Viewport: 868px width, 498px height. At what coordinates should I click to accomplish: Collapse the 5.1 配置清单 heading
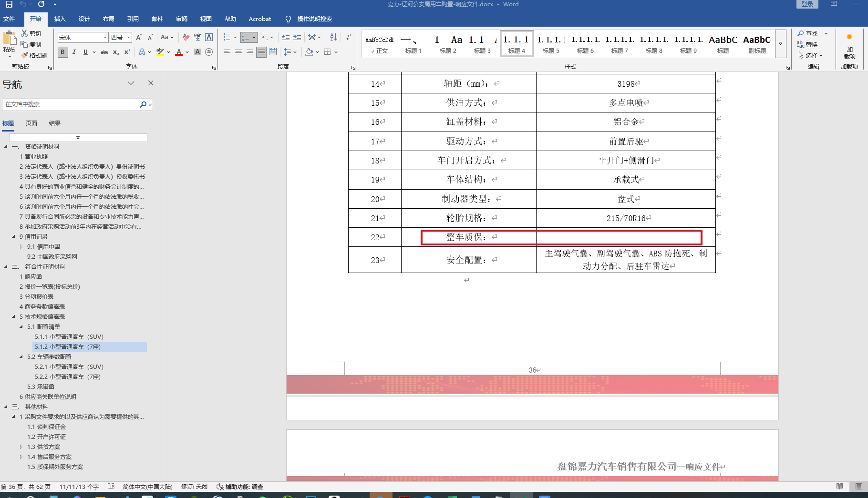[x=21, y=327]
